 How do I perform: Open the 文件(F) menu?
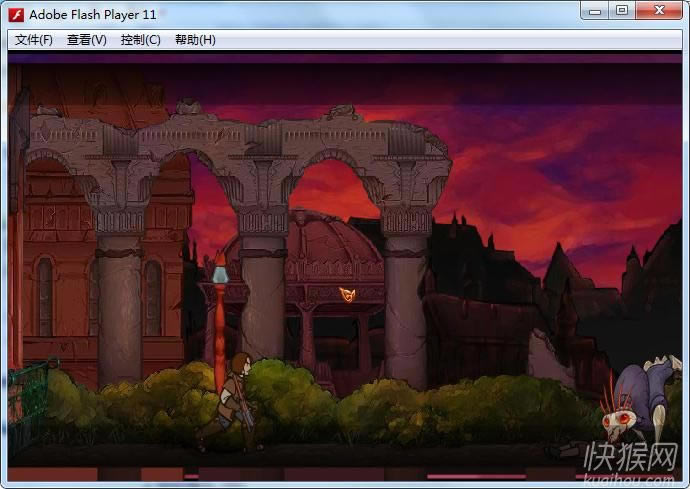(x=33, y=40)
